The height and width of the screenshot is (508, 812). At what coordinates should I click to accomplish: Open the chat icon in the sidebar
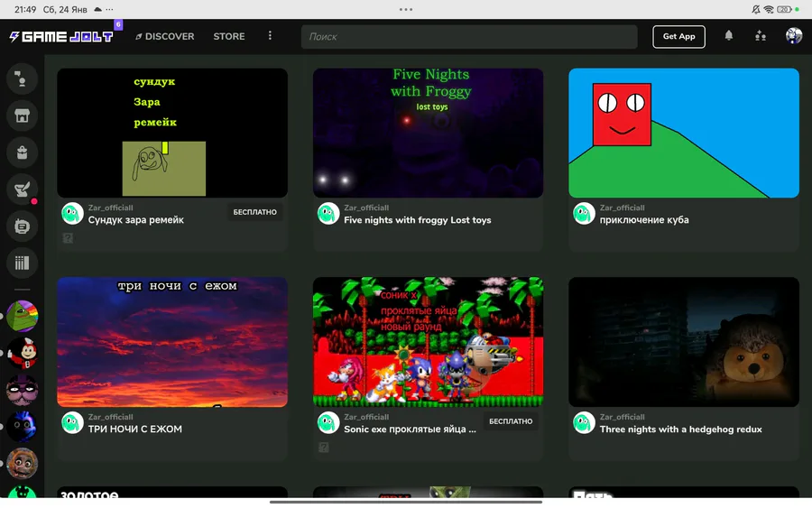22,79
